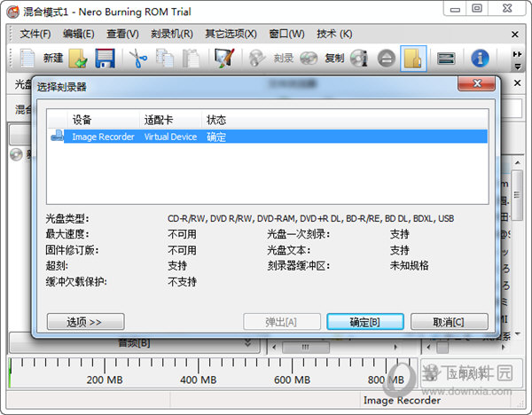
Task: Click the right vertical scrollbar down arrow
Action: click(518, 334)
